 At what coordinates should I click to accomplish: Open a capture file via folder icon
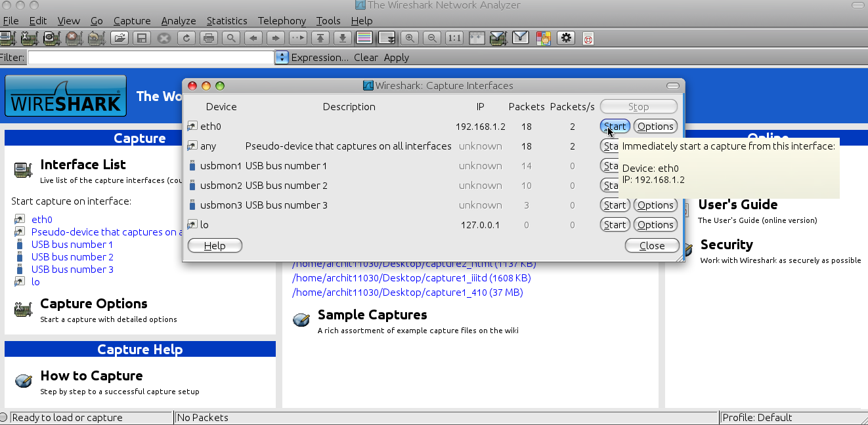pos(119,37)
